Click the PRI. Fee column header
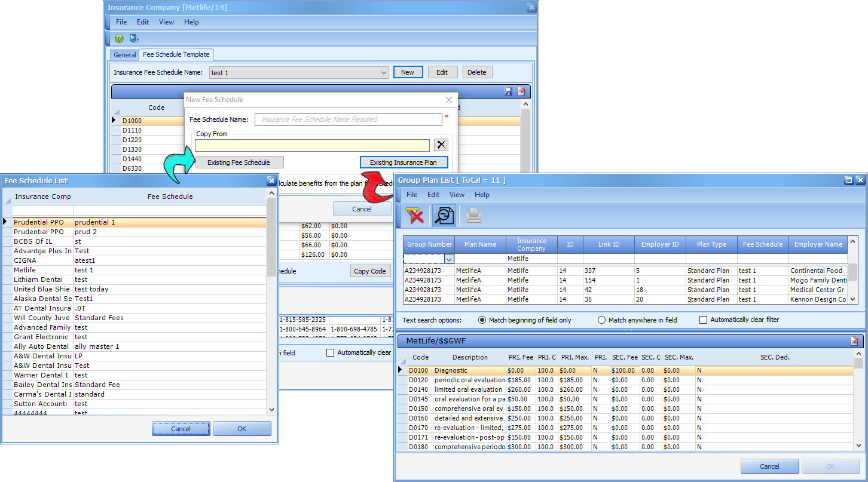 pos(521,357)
